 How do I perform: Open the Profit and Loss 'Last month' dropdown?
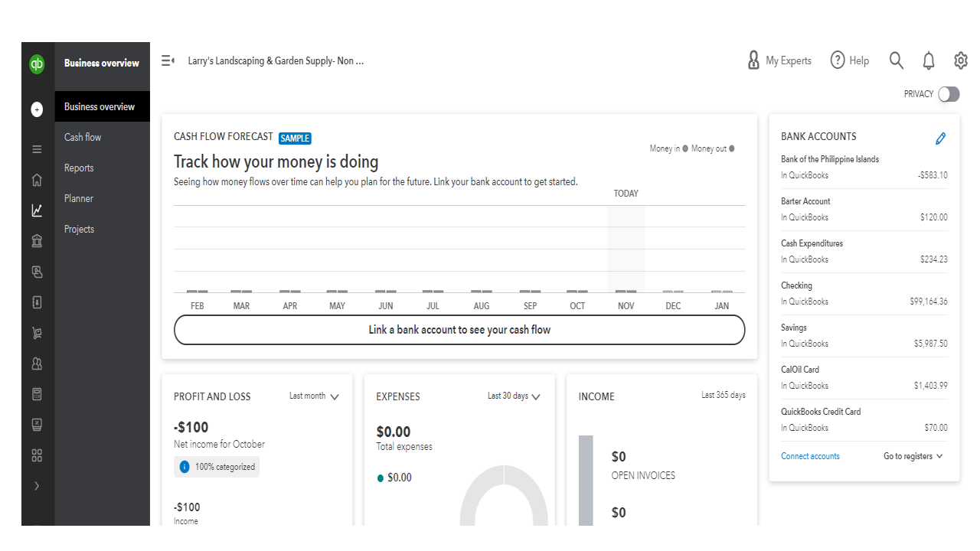[x=314, y=396]
